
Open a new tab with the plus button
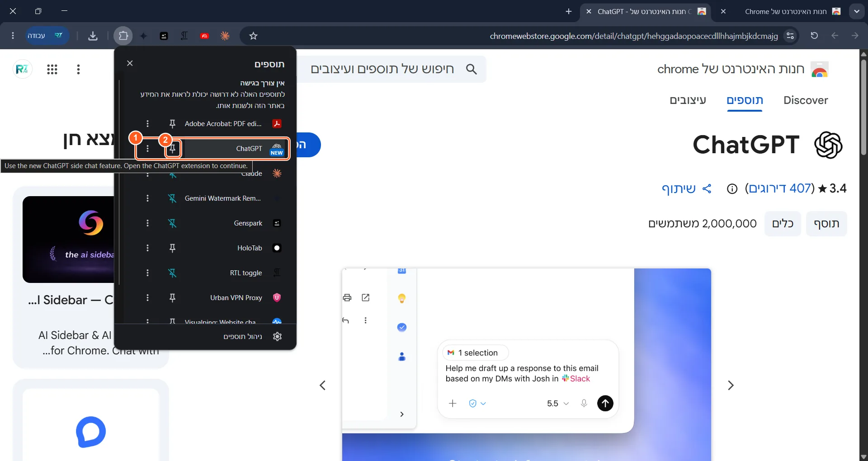[569, 11]
